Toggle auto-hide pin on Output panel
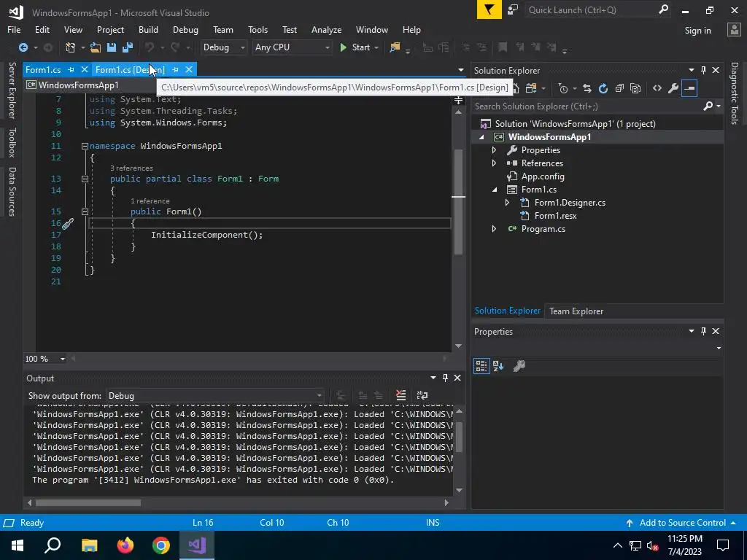The width and height of the screenshot is (747, 560). (445, 378)
